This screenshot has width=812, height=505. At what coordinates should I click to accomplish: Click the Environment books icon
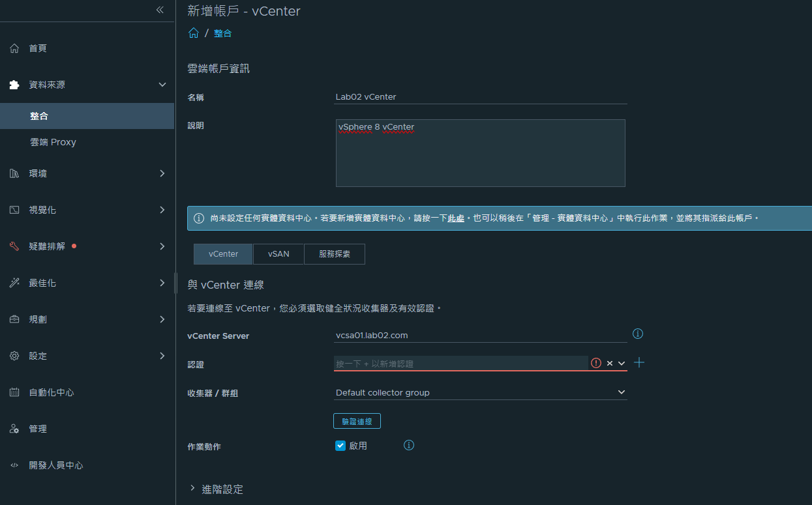[x=14, y=173]
